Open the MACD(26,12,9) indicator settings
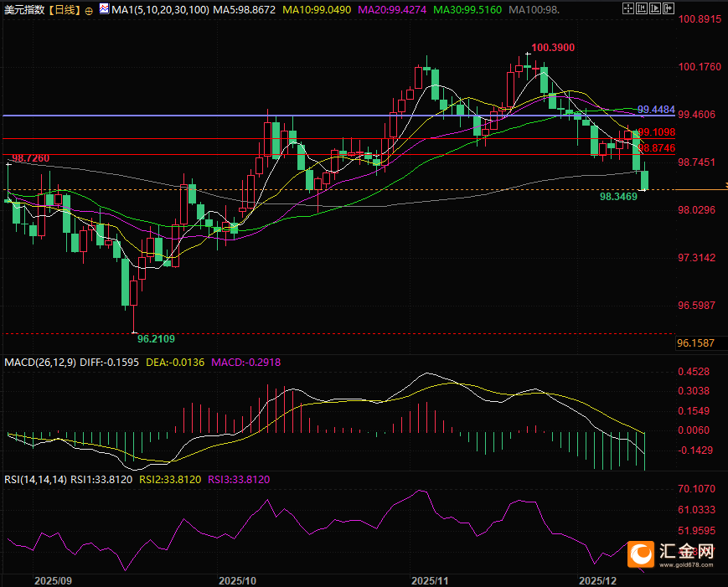The height and width of the screenshot is (587, 728). 39,363
